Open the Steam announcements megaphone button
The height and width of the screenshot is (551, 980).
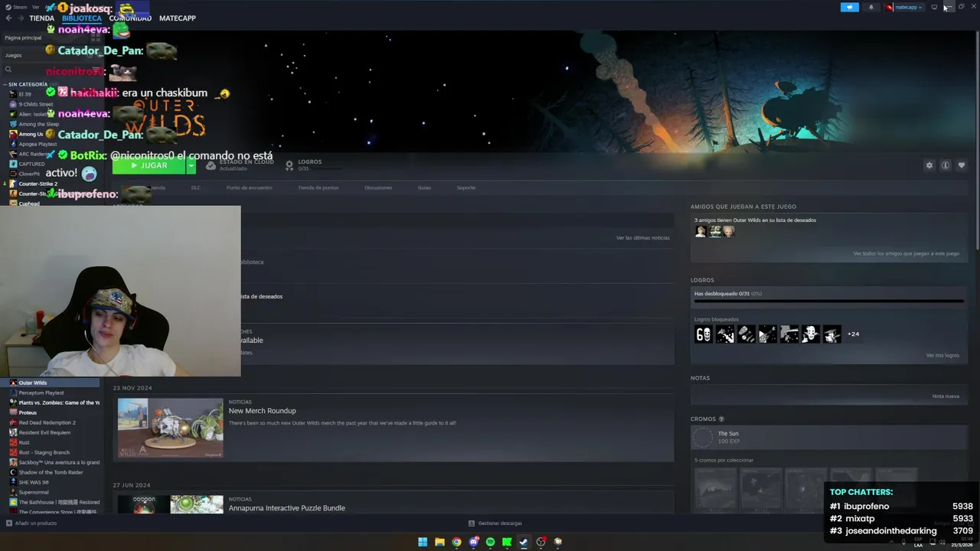tap(850, 7)
